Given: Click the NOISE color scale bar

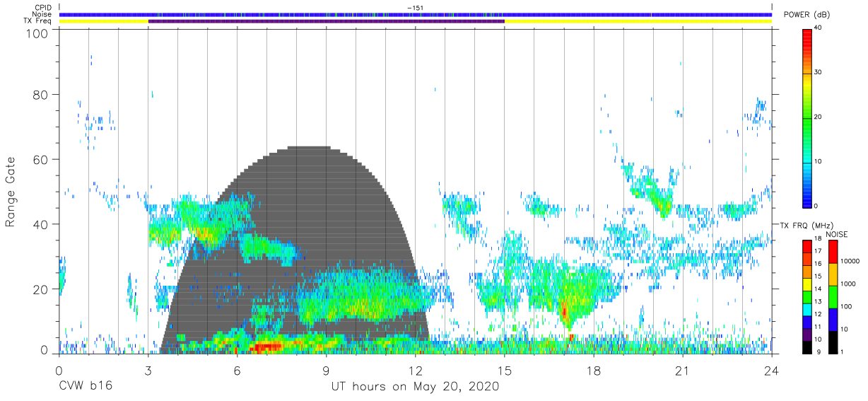Looking at the screenshot, I should pyautogui.click(x=833, y=296).
